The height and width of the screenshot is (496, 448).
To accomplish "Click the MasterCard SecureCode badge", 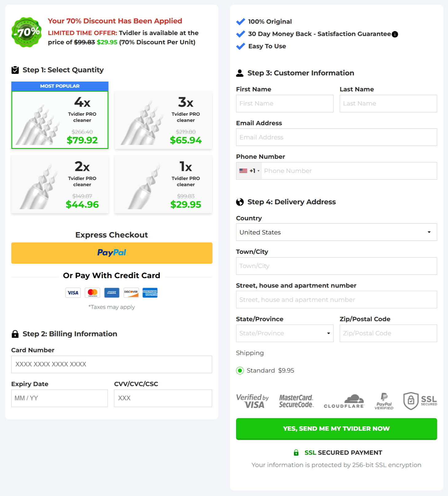I will [296, 401].
